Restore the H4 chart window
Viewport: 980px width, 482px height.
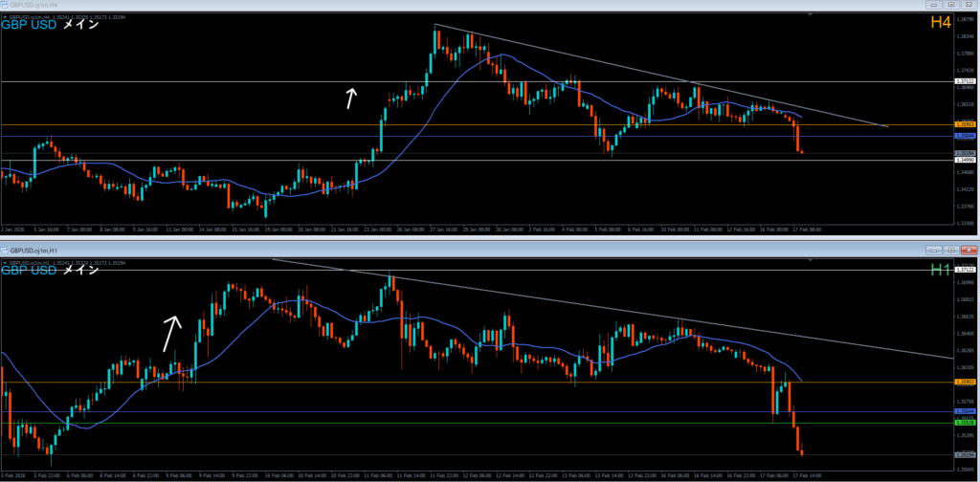[x=953, y=5]
